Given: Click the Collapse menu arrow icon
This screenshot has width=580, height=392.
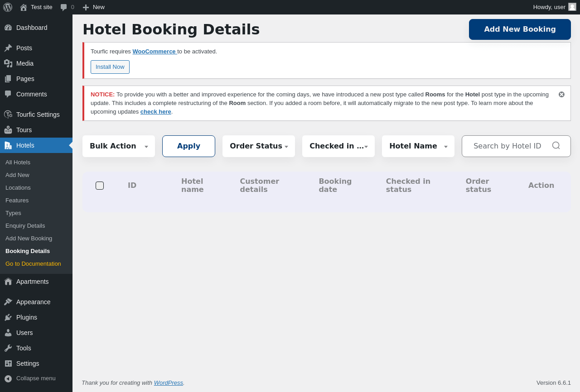Looking at the screenshot, I should pos(8,378).
